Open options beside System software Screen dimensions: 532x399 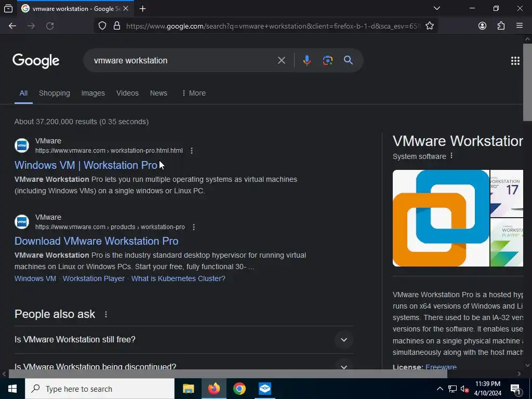click(x=451, y=156)
